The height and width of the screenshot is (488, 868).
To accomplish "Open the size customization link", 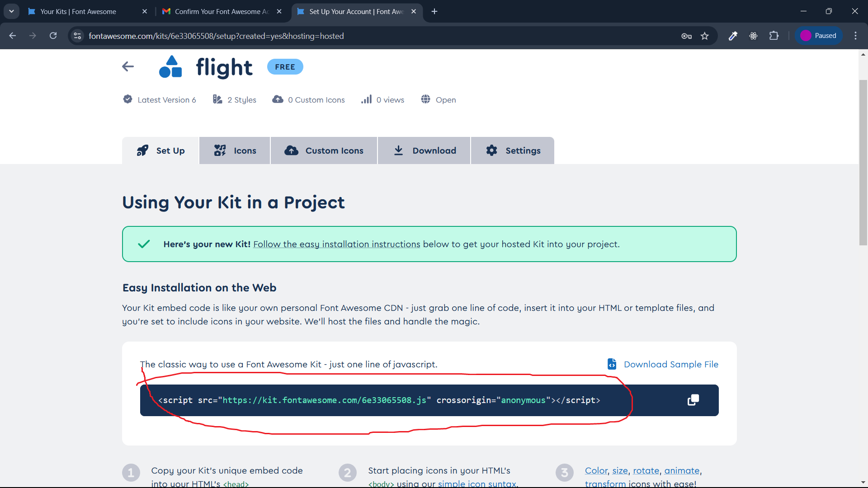I will [x=620, y=470].
